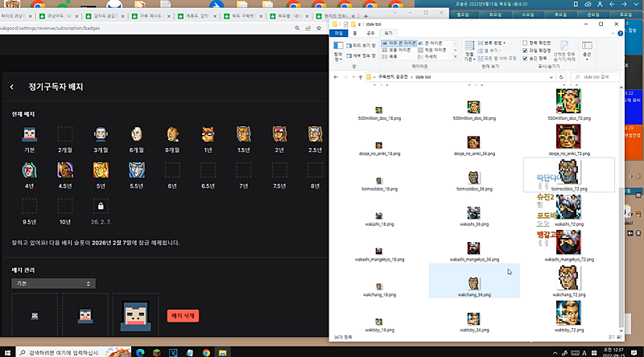Choose 큰 아이콘 layout
Screen dimensions: 644x357
pyautogui.click(x=430, y=43)
